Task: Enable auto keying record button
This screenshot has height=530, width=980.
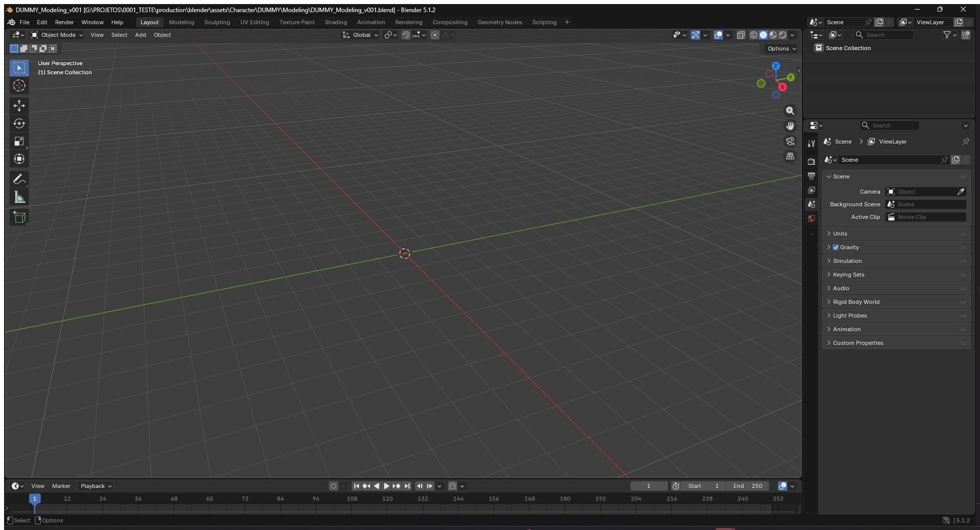Action: click(333, 486)
